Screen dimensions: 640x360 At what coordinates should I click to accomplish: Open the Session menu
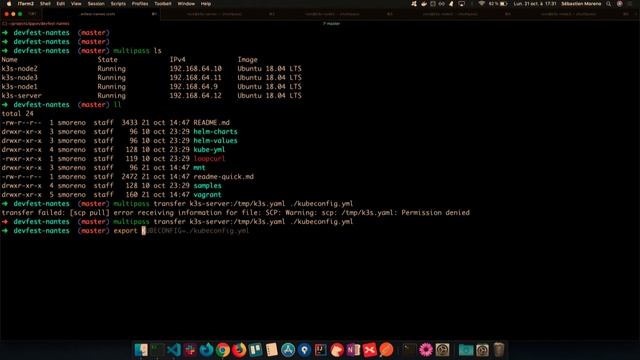click(x=96, y=4)
